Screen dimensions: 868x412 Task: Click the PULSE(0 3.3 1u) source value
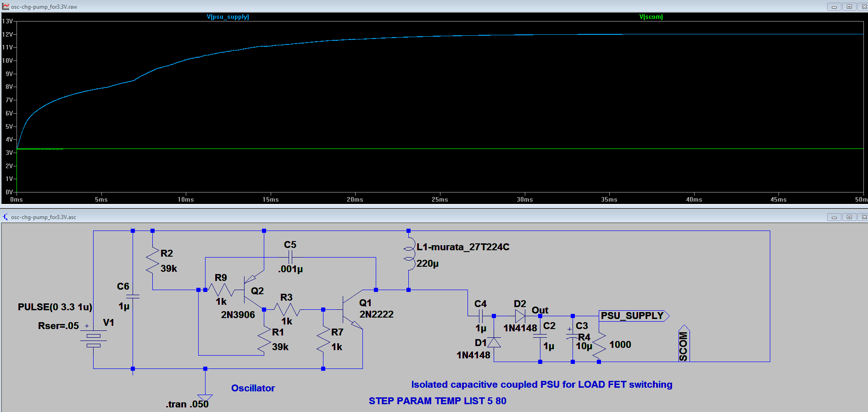point(55,307)
